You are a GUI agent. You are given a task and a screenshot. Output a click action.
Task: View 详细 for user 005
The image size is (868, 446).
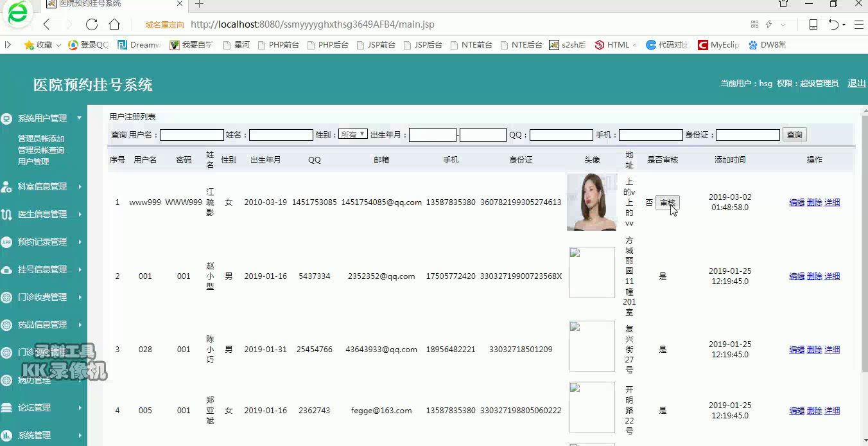pos(832,411)
